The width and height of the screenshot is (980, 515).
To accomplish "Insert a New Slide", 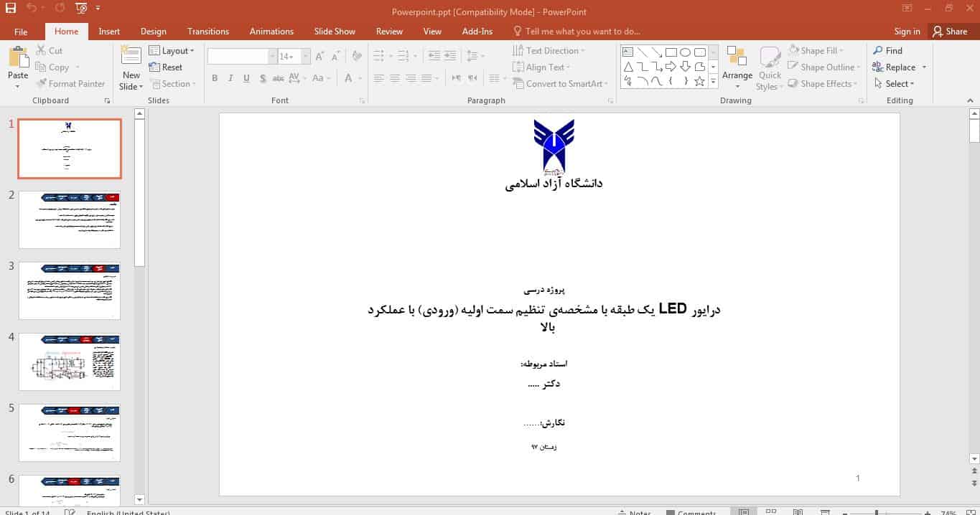I will tap(131, 68).
